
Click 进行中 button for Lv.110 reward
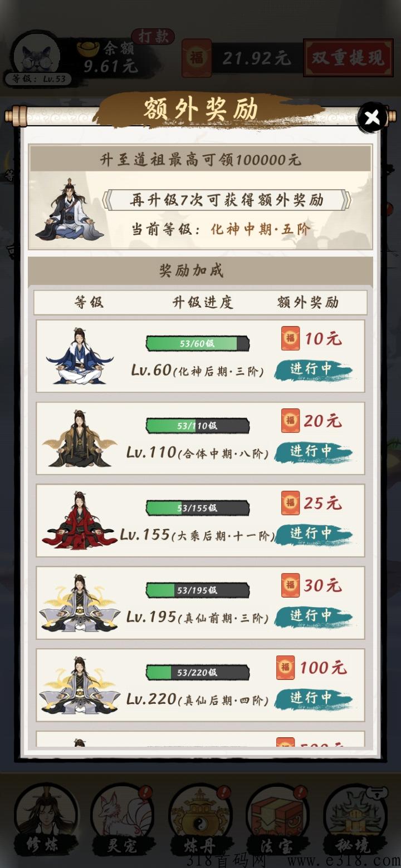tap(313, 451)
